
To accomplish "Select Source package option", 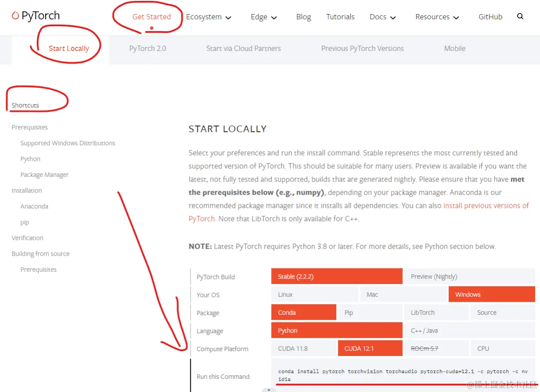I will [x=503, y=312].
